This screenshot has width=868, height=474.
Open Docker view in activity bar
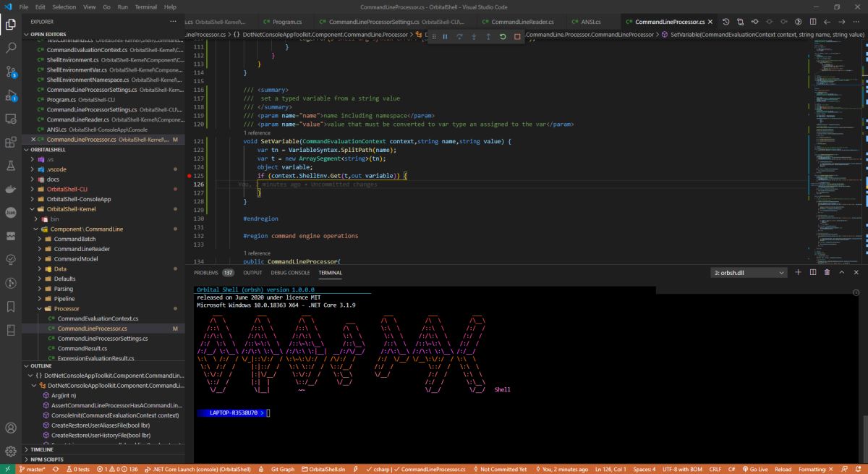(11, 189)
